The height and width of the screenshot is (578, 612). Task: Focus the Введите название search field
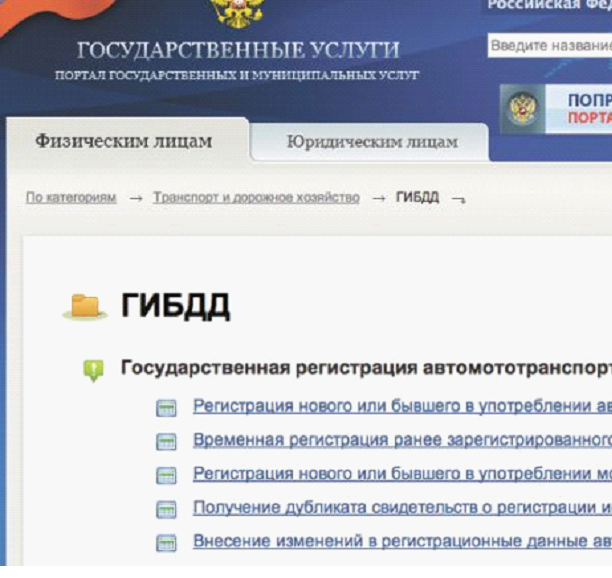click(549, 46)
